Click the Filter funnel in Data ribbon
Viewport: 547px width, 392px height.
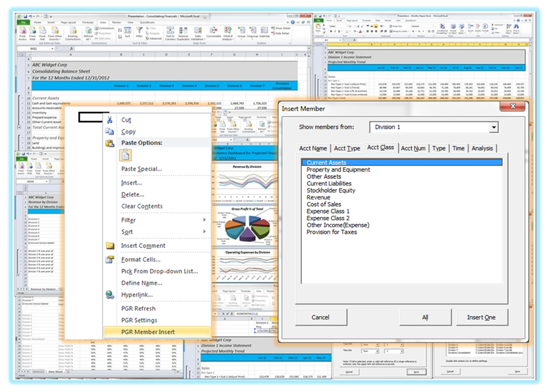(x=139, y=32)
